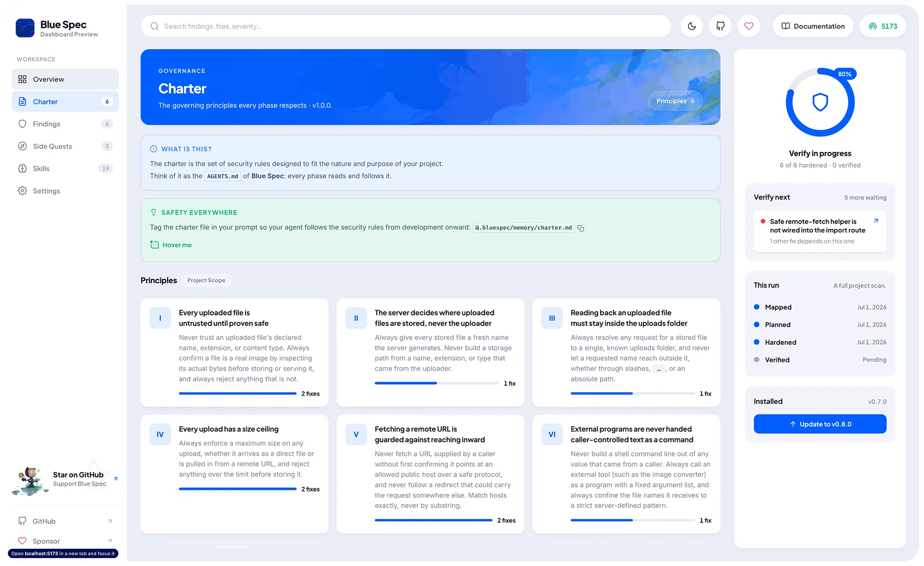Screen dimensions: 924x566
Task: Open Sponsor link in sidebar footer
Action: pyautogui.click(x=65, y=541)
